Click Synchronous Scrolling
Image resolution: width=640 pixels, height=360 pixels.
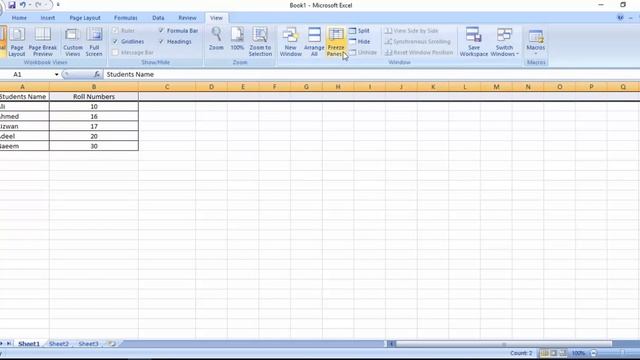tap(418, 42)
